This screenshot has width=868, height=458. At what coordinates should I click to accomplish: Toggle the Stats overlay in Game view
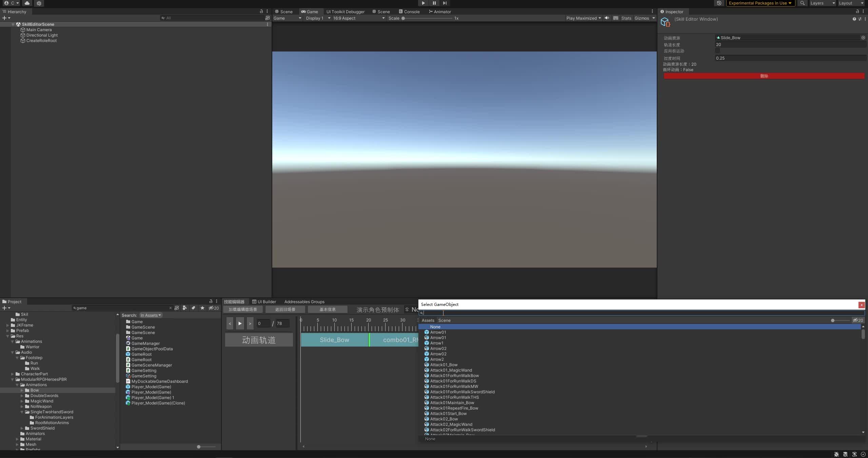click(626, 18)
